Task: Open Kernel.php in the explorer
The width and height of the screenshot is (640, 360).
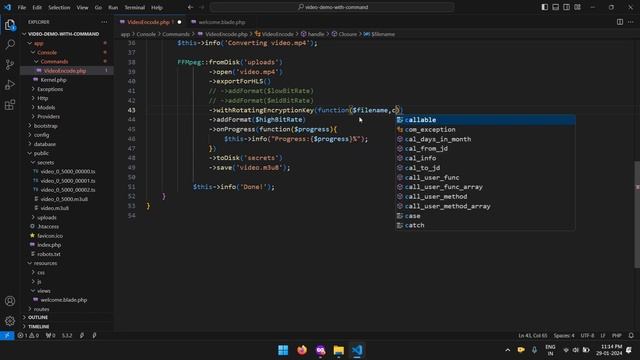Action: pyautogui.click(x=53, y=80)
